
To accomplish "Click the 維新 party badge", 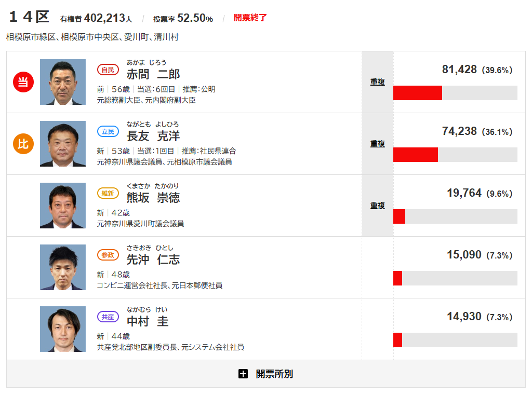I will pos(108,193).
